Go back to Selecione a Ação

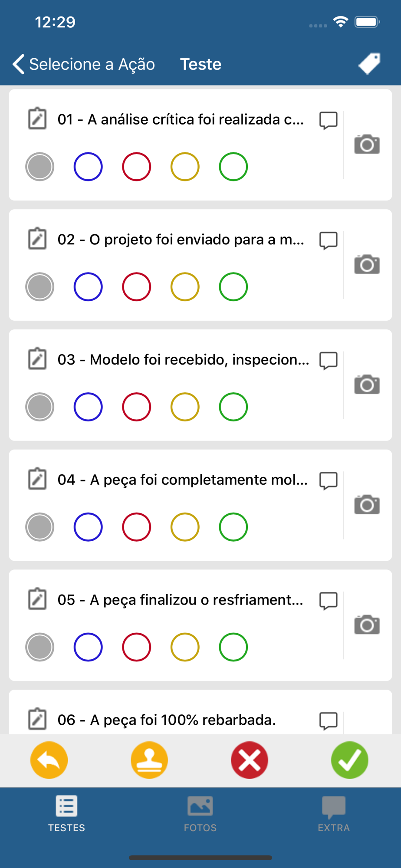(83, 64)
